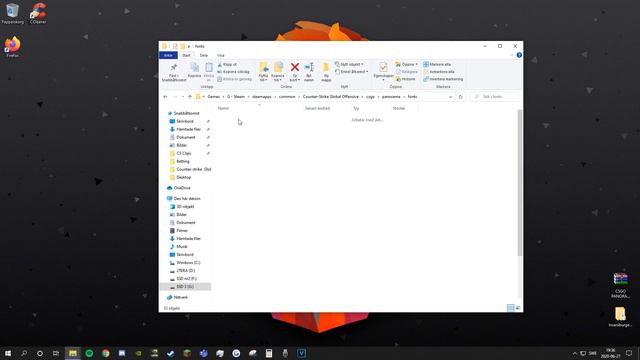
Task: Switch to the Visa ribbon tab
Action: click(x=221, y=56)
